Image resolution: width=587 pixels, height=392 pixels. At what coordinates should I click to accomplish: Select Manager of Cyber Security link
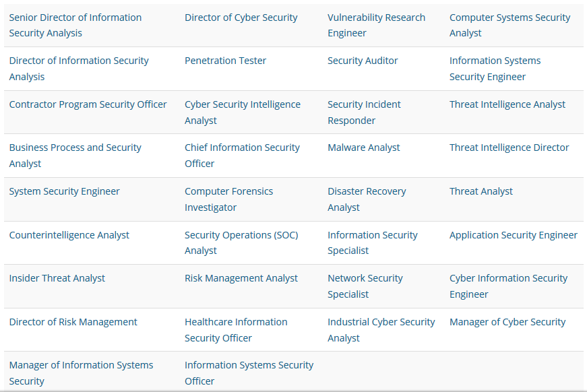507,322
